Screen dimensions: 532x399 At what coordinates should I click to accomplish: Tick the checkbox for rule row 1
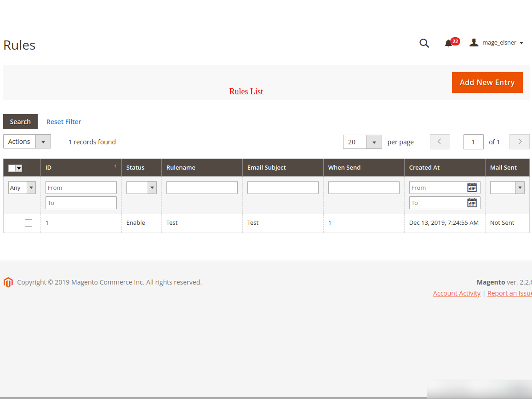pyautogui.click(x=29, y=223)
